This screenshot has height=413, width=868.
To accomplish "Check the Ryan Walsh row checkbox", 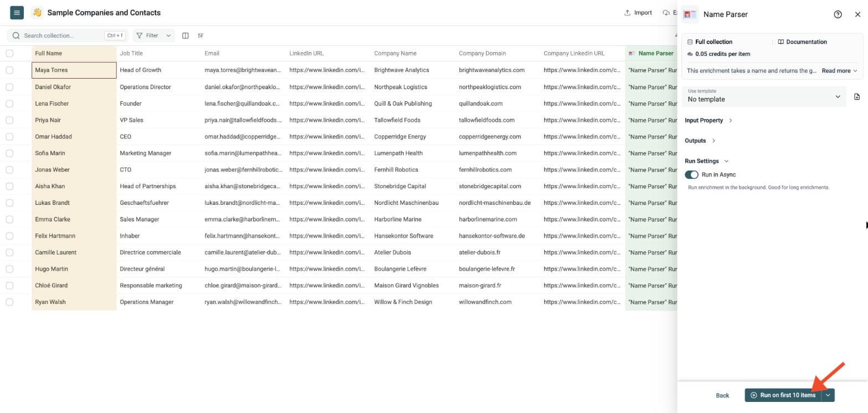I will coord(9,302).
